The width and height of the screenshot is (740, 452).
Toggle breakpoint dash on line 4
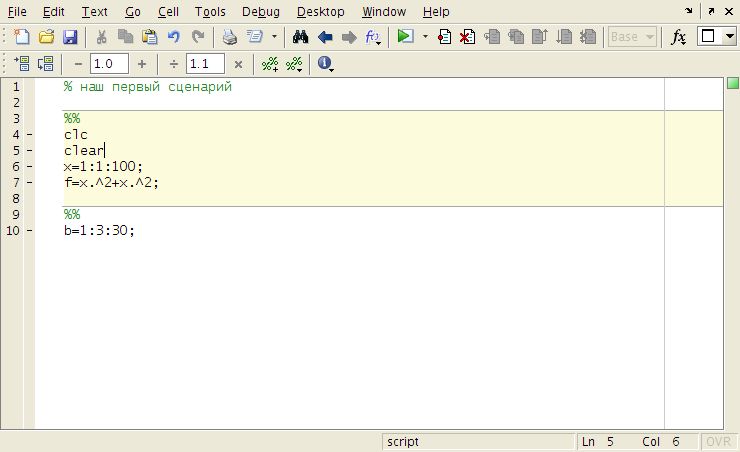coord(29,135)
